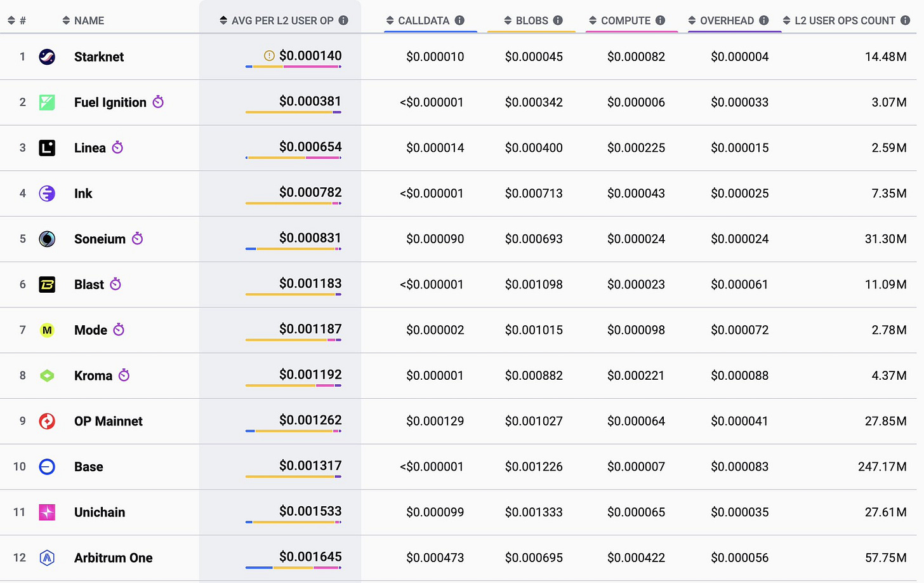Image resolution: width=924 pixels, height=583 pixels.
Task: Click the Blast logo icon
Action: (x=47, y=285)
